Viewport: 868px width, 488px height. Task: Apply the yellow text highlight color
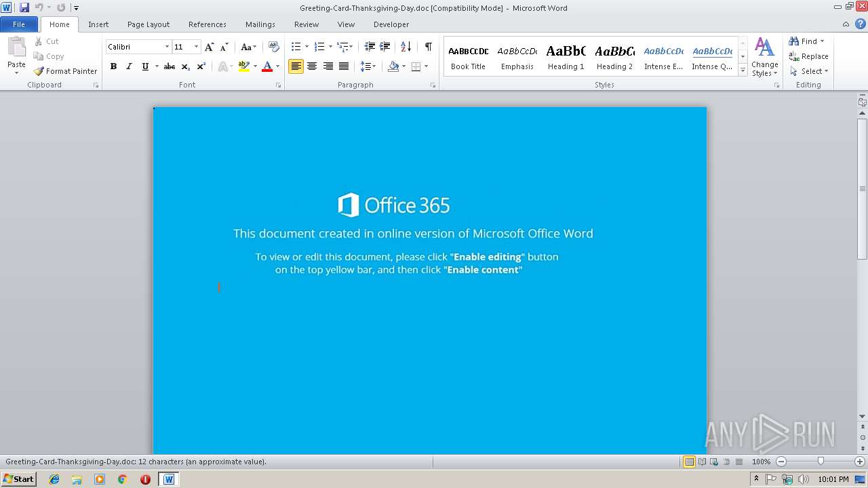point(244,66)
